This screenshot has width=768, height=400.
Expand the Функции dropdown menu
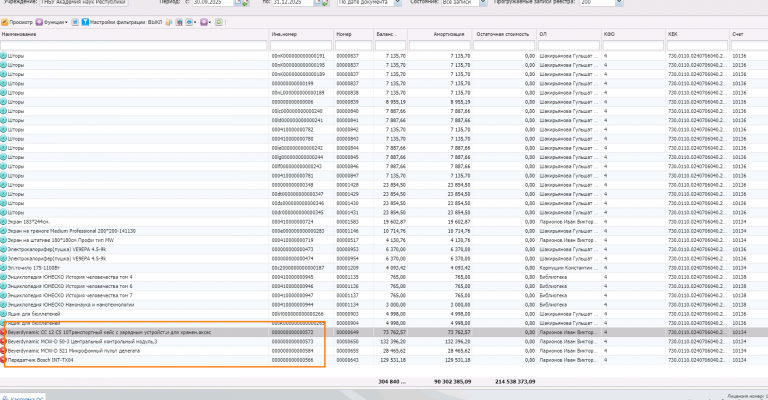click(x=52, y=23)
